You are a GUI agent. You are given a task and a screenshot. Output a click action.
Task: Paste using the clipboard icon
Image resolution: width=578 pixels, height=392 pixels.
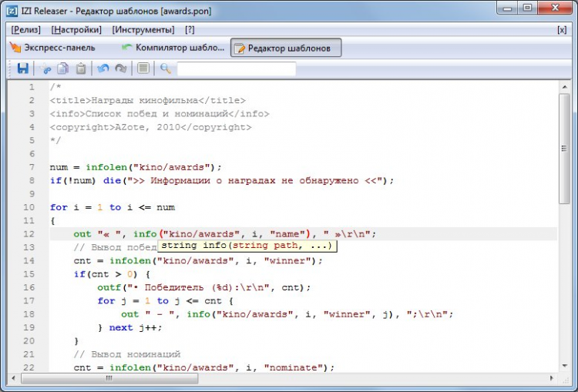tap(81, 69)
